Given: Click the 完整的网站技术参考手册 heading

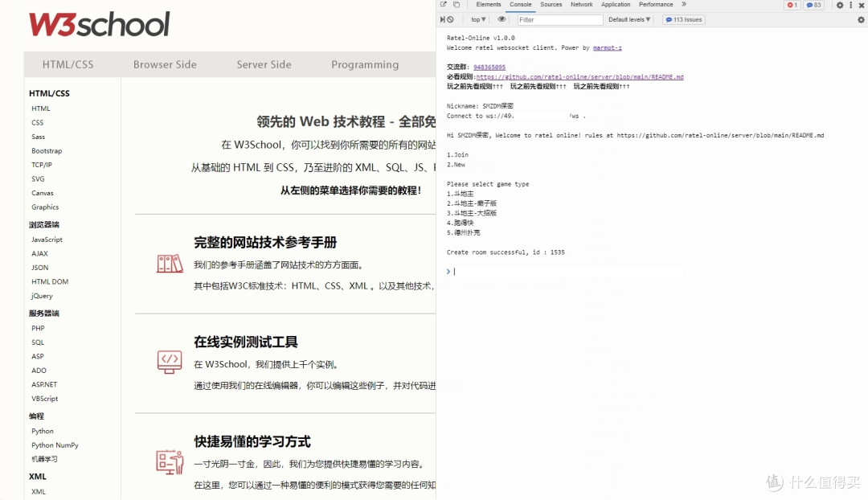Looking at the screenshot, I should click(265, 243).
